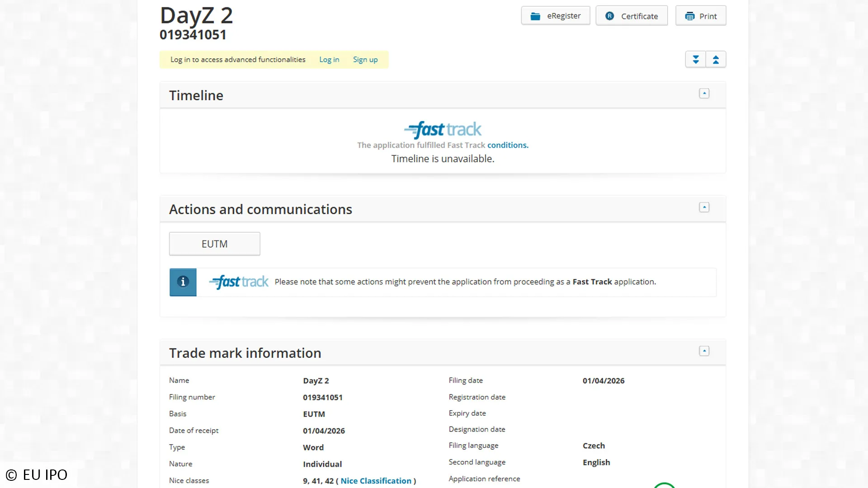
Task: Click the expand all sections double-arrow icon
Action: (696, 60)
